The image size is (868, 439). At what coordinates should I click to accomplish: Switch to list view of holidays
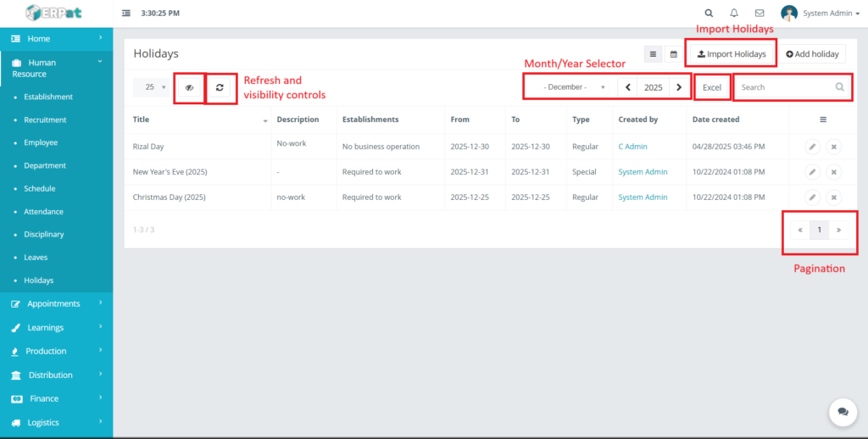653,54
